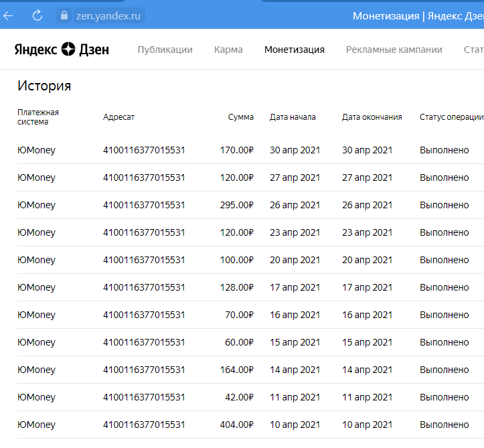The image size is (484, 448).
Task: Click start date 27 апр 2021
Action: (x=295, y=178)
